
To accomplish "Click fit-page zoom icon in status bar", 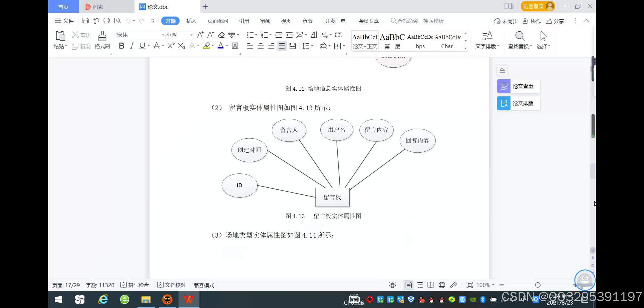I will tap(470, 285).
